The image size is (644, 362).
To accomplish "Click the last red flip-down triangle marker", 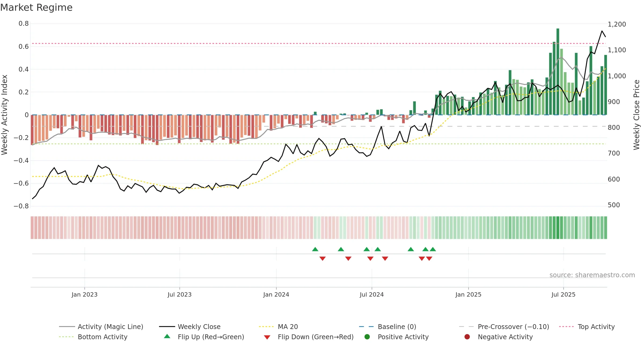I will (429, 258).
